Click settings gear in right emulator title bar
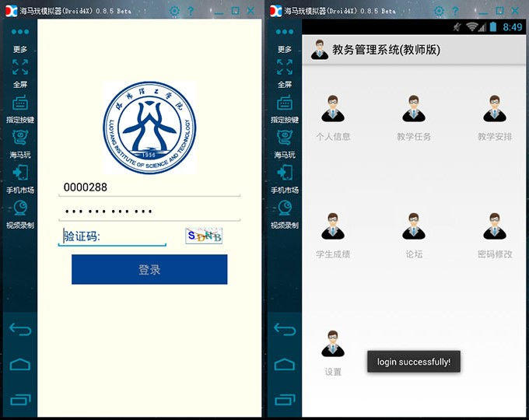The image size is (529, 420). [x=439, y=11]
